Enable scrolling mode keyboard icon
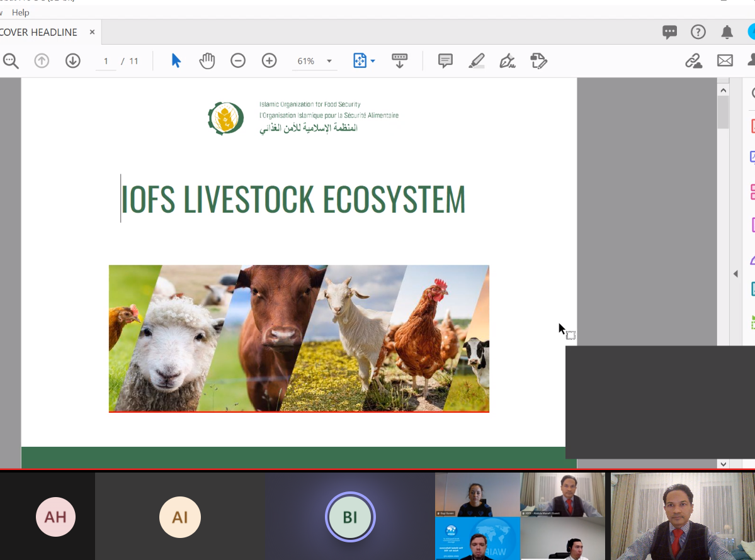 coord(399,61)
